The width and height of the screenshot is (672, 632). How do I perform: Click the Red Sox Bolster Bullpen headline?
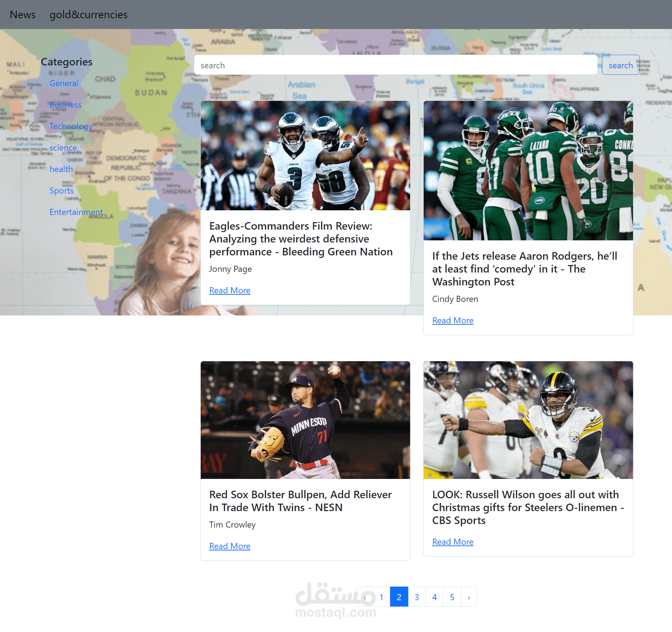coord(301,501)
